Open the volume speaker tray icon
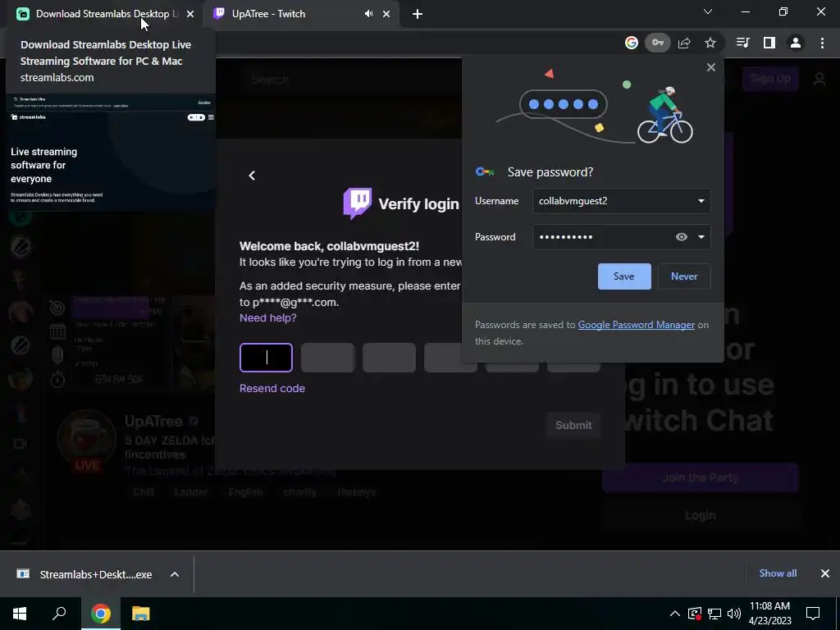This screenshot has height=630, width=840. pos(734,614)
